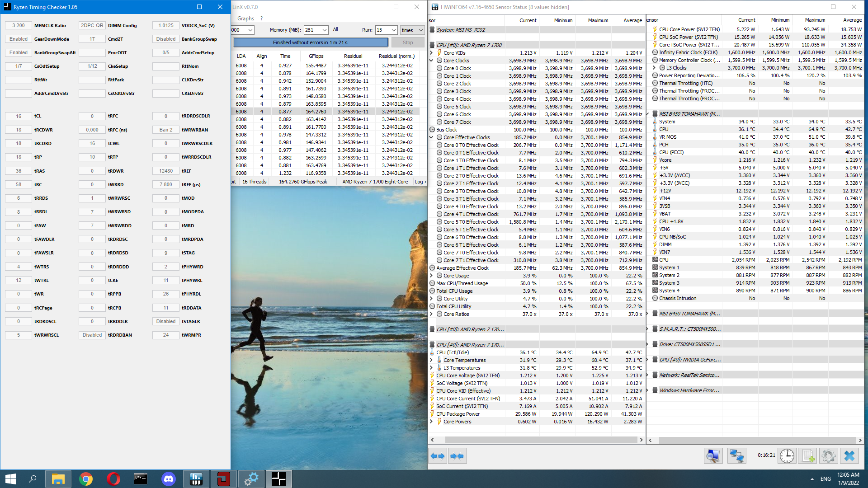The width and height of the screenshot is (868, 488).
Task: Close sensors with the blue X icon
Action: tap(849, 456)
